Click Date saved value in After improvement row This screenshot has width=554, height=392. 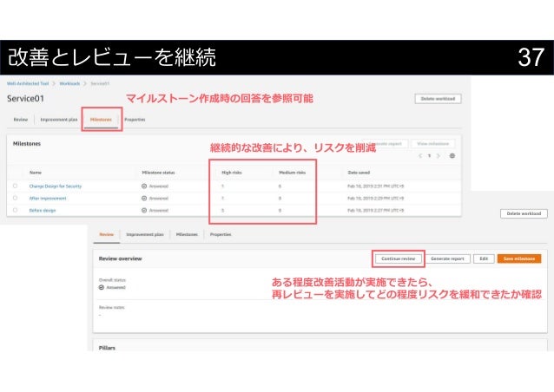pyautogui.click(x=376, y=199)
